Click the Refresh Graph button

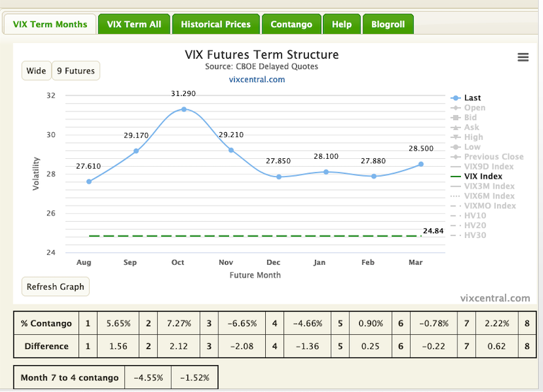(55, 287)
